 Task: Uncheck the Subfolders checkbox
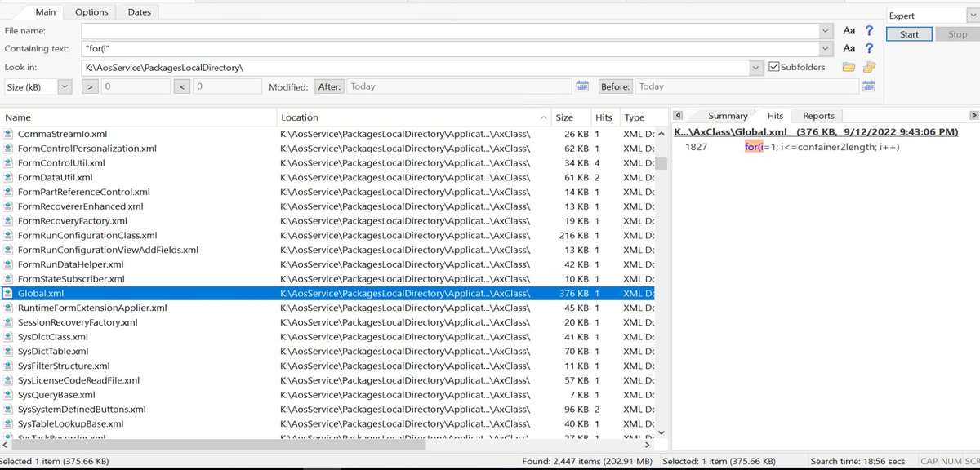(x=773, y=67)
